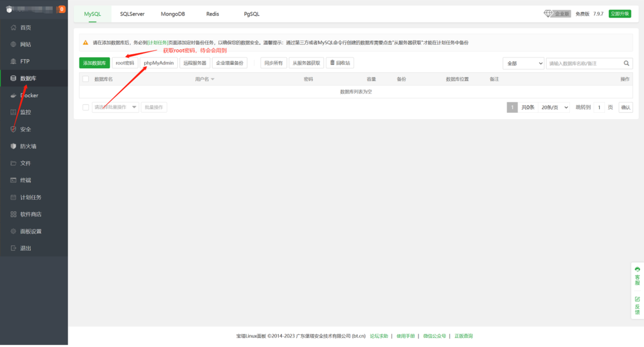This screenshot has width=644, height=347.
Task: Open the 反馈 feedback widget
Action: click(x=637, y=306)
